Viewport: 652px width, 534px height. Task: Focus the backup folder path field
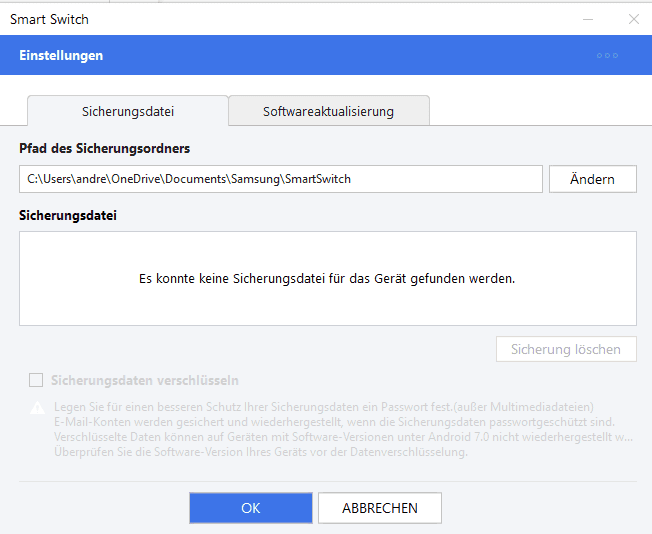pos(280,179)
